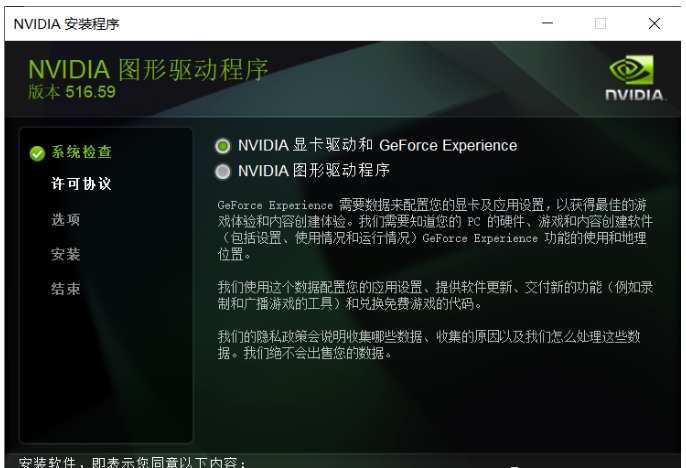Select the 安装 step in sidebar
The width and height of the screenshot is (686, 468).
(66, 254)
